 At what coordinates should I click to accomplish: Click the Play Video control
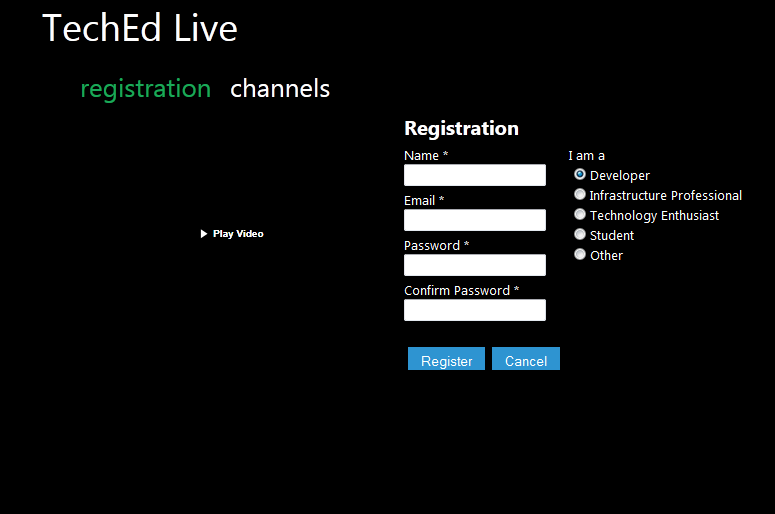coord(232,234)
